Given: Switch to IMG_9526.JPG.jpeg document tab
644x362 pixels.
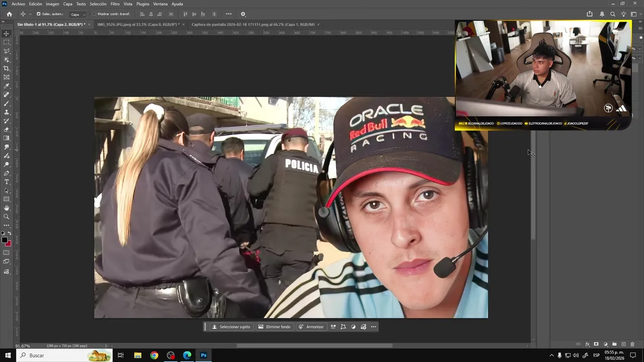Looking at the screenshot, I should (x=138, y=24).
